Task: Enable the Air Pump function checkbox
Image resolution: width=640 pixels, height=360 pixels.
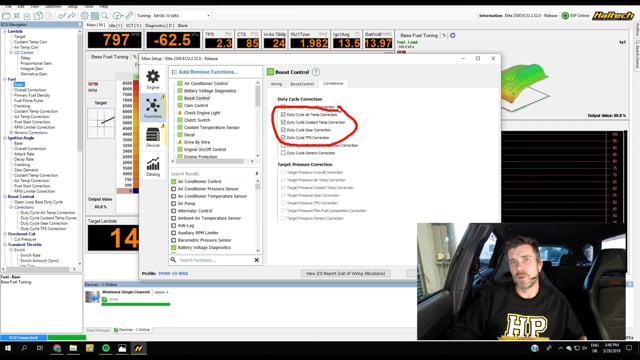Action: tap(173, 203)
